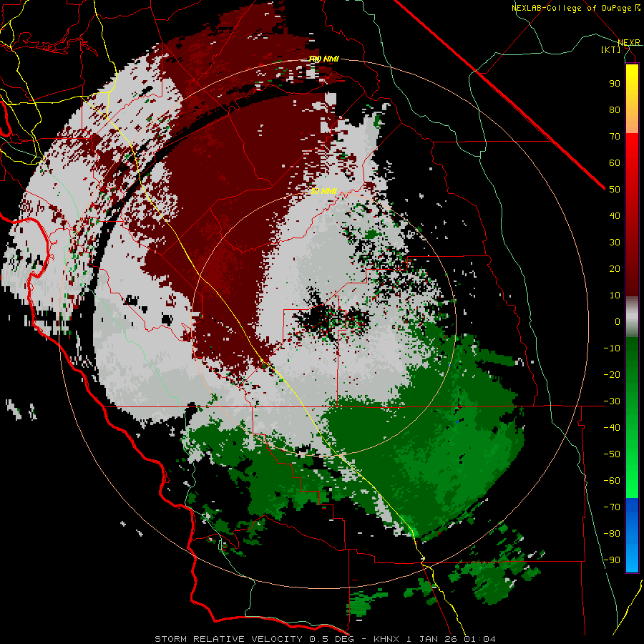The height and width of the screenshot is (644, 644).
Task: Click the 01:04 timestamp in the caption
Action: click(479, 639)
